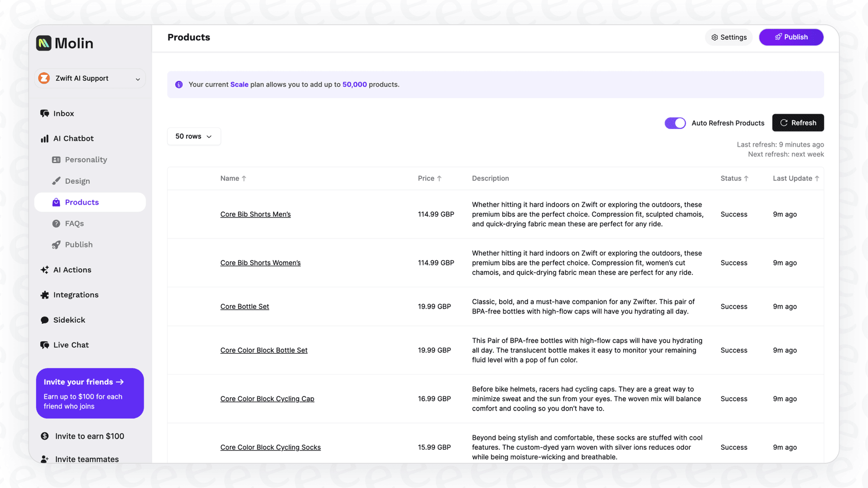Screen dimensions: 868x488
Task: Open Live Chat from the sidebar
Action: tap(71, 344)
